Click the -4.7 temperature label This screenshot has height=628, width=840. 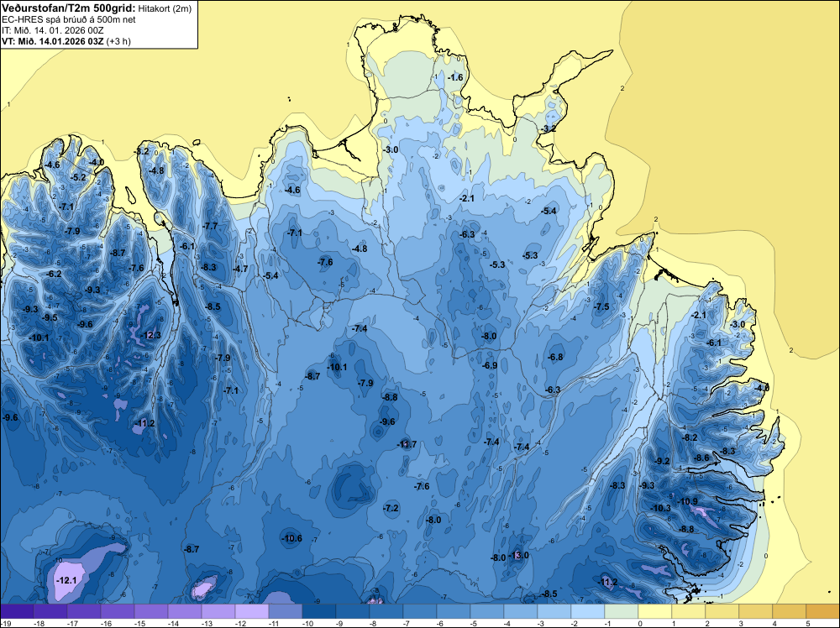[240, 269]
